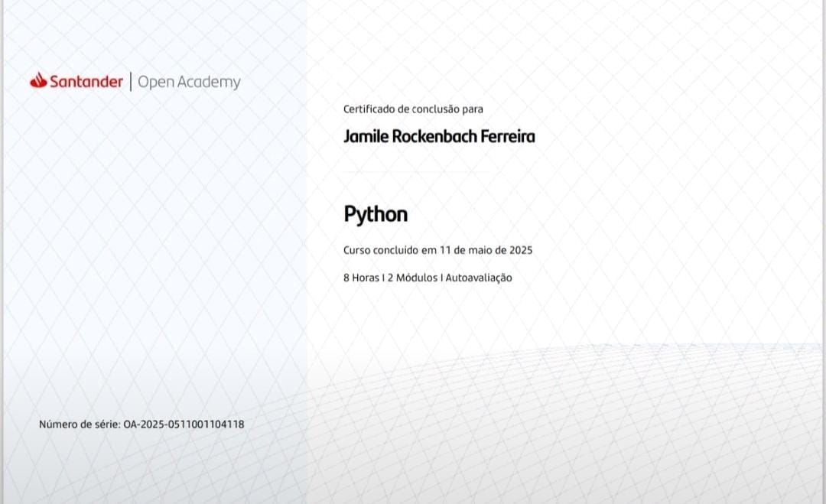Select the full Santander Open Academy header
This screenshot has width=826, height=504.
(x=136, y=81)
